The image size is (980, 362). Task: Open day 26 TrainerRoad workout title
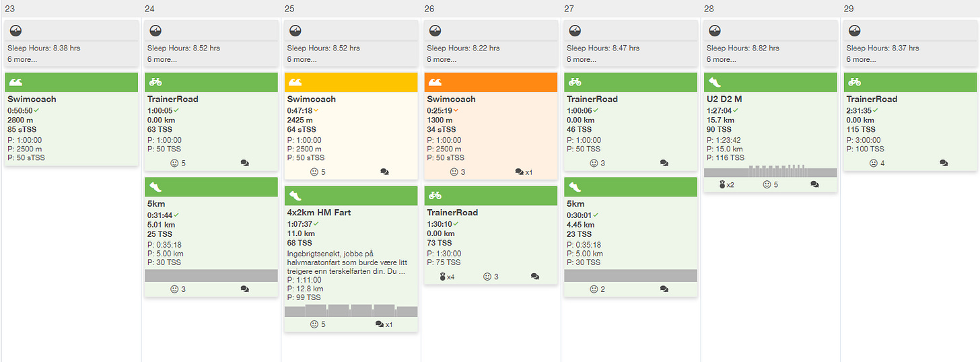pyautogui.click(x=453, y=213)
